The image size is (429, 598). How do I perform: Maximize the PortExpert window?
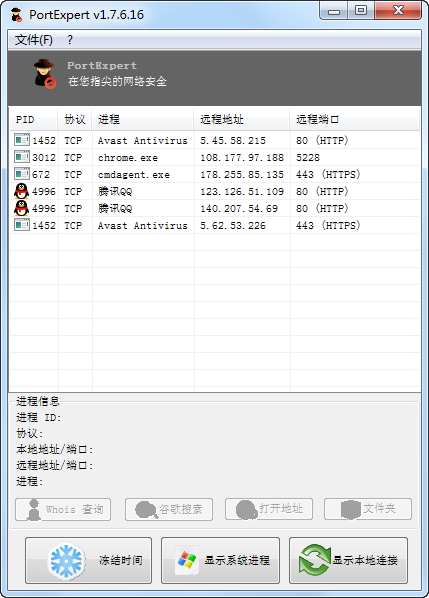361,10
